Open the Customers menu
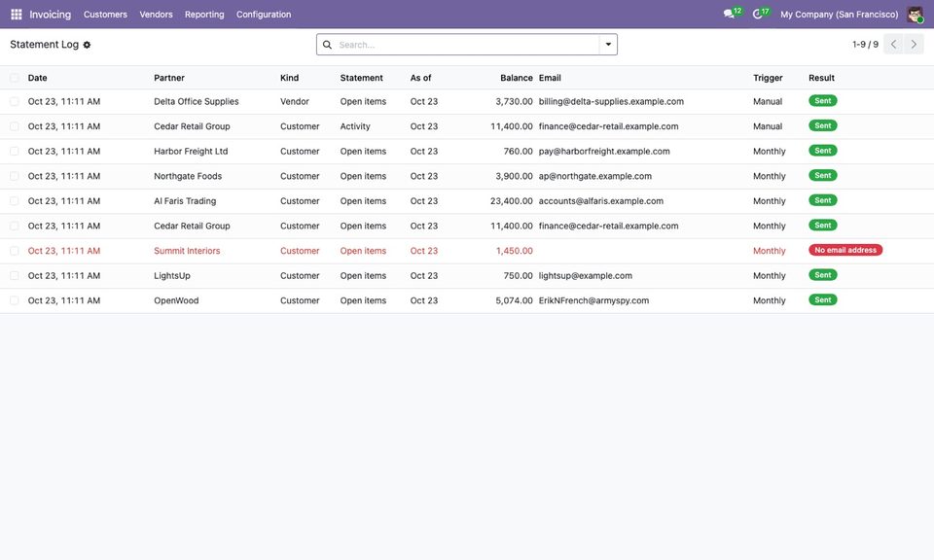Image resolution: width=934 pixels, height=560 pixels. [105, 15]
